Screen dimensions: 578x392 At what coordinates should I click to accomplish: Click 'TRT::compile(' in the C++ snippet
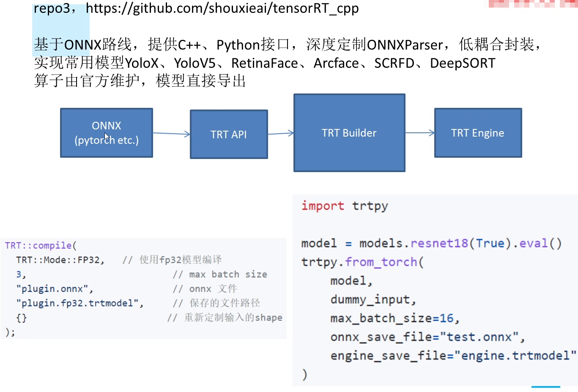coord(41,245)
